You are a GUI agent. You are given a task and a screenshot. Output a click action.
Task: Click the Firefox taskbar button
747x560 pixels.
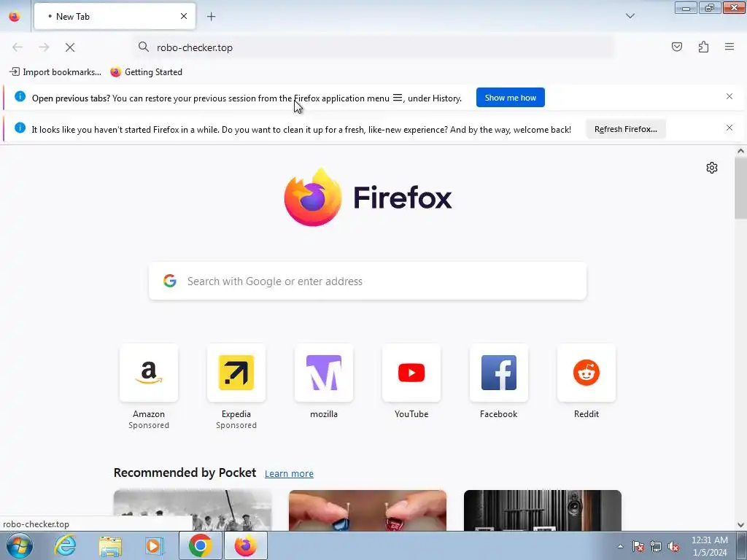pos(245,545)
